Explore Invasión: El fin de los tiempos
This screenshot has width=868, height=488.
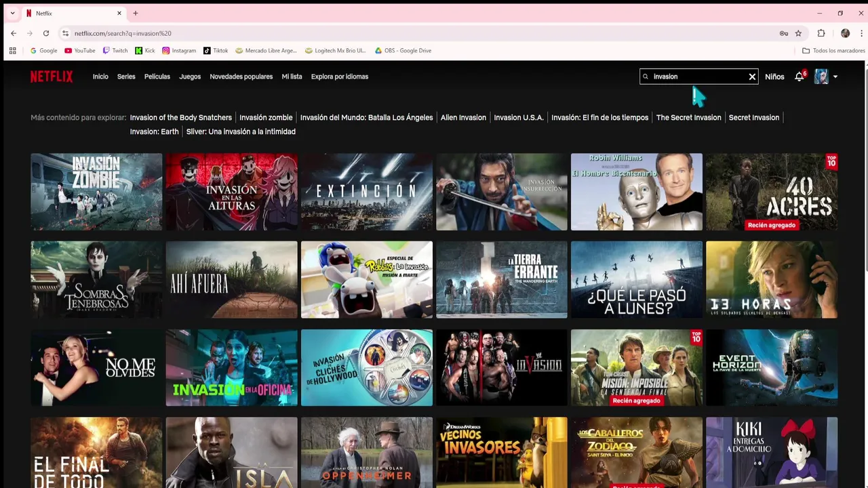tap(599, 117)
